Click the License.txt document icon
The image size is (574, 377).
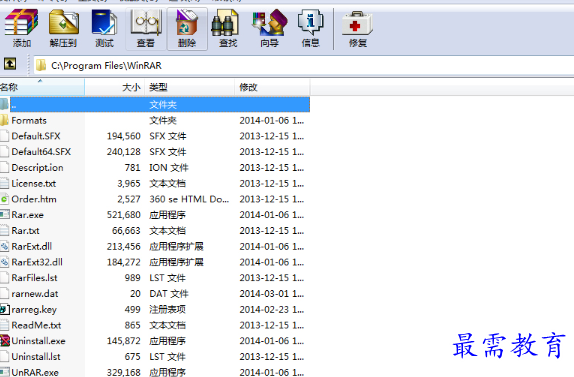tap(4, 183)
